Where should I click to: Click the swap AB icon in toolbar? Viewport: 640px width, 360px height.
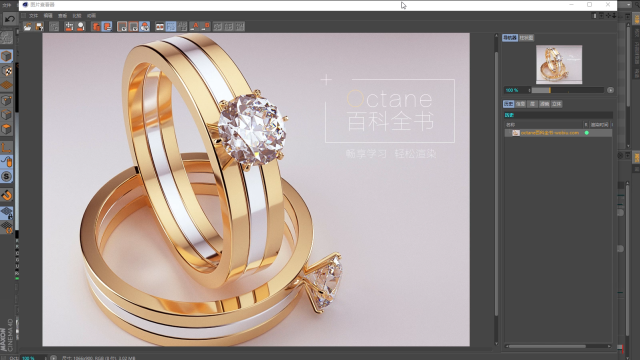click(x=229, y=27)
